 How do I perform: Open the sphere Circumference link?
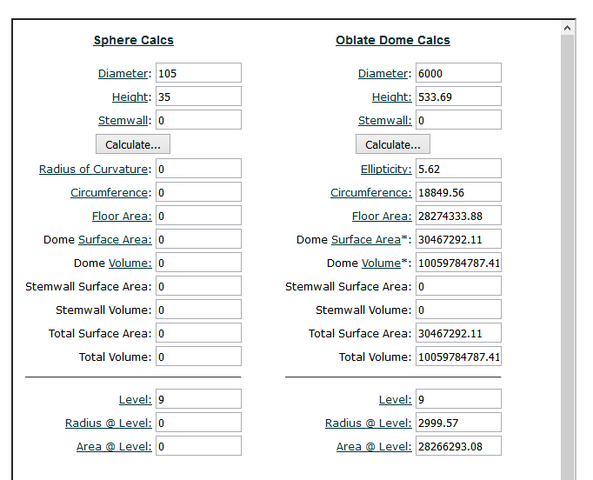click(109, 193)
